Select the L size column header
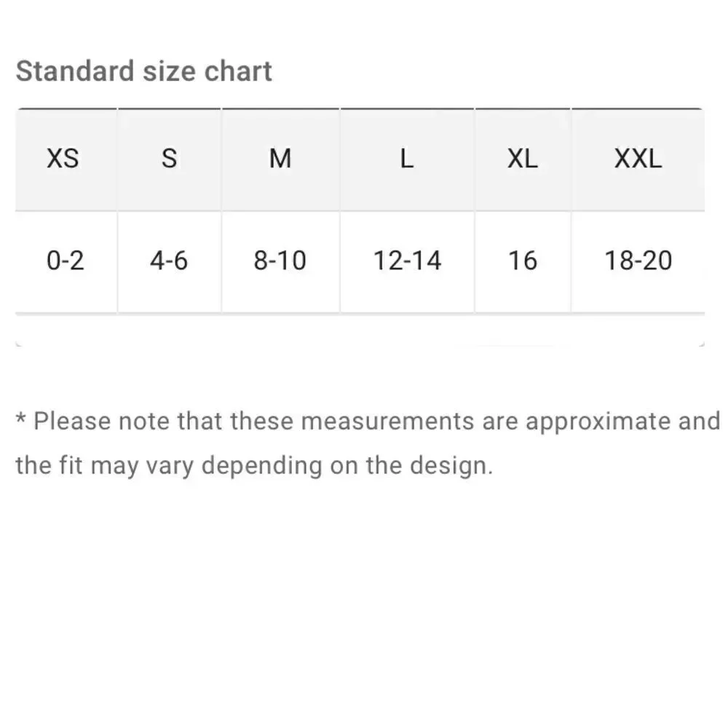This screenshot has width=728, height=728. pos(407,159)
